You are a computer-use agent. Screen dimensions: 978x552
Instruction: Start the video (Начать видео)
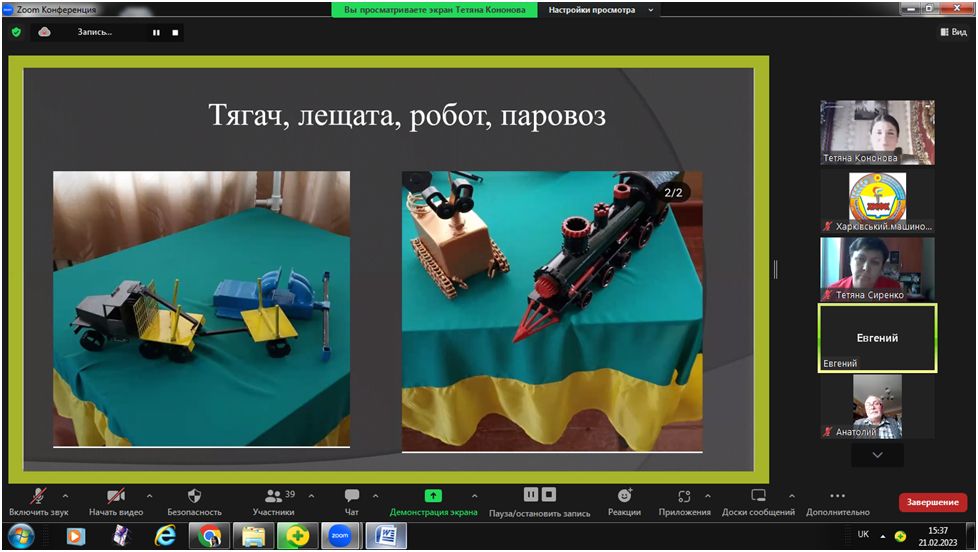pos(115,502)
